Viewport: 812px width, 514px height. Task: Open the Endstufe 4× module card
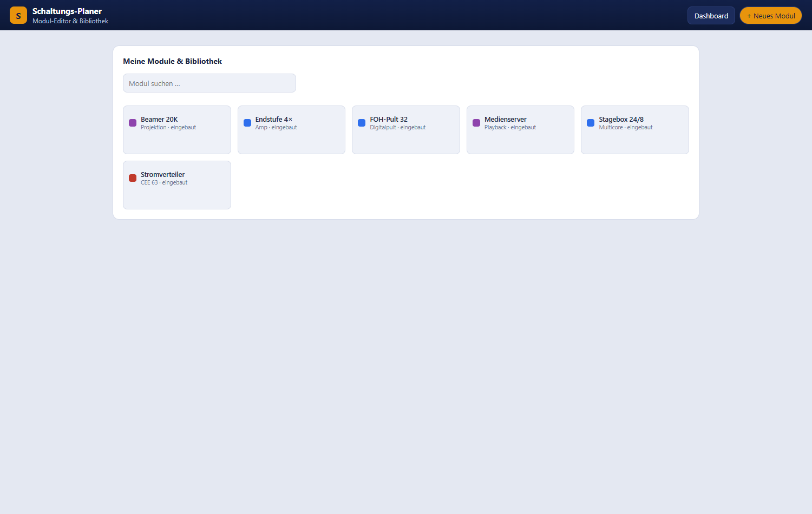291,130
